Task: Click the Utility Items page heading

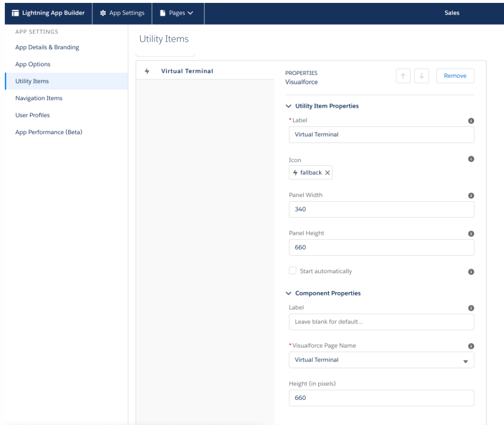Action: (x=164, y=39)
